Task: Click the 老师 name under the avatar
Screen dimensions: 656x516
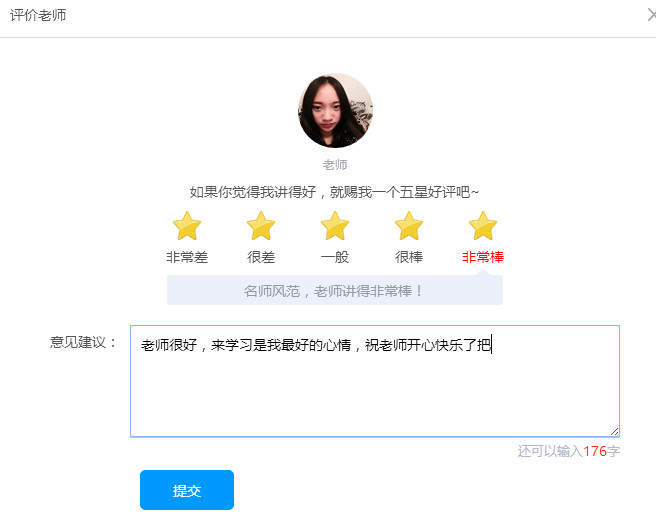Action: tap(335, 165)
